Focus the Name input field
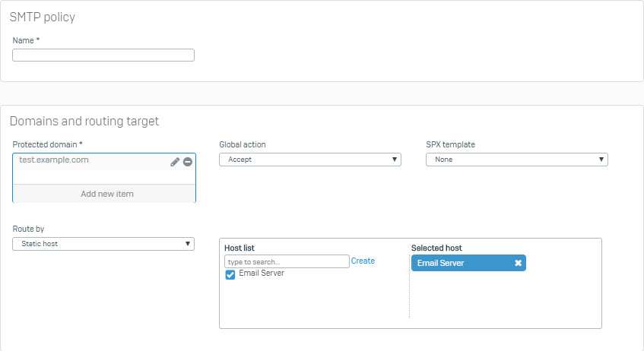Image resolution: width=644 pixels, height=351 pixels. pos(103,55)
